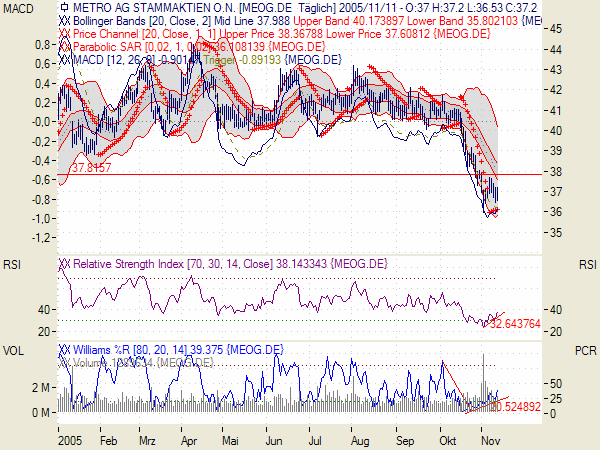Click the XX marker beside the MACD legend entry
The image size is (600, 450).
click(x=65, y=59)
